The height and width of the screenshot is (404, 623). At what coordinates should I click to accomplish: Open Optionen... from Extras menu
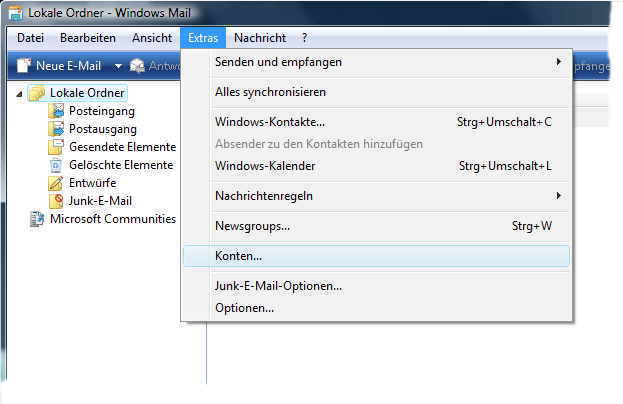tap(376, 308)
